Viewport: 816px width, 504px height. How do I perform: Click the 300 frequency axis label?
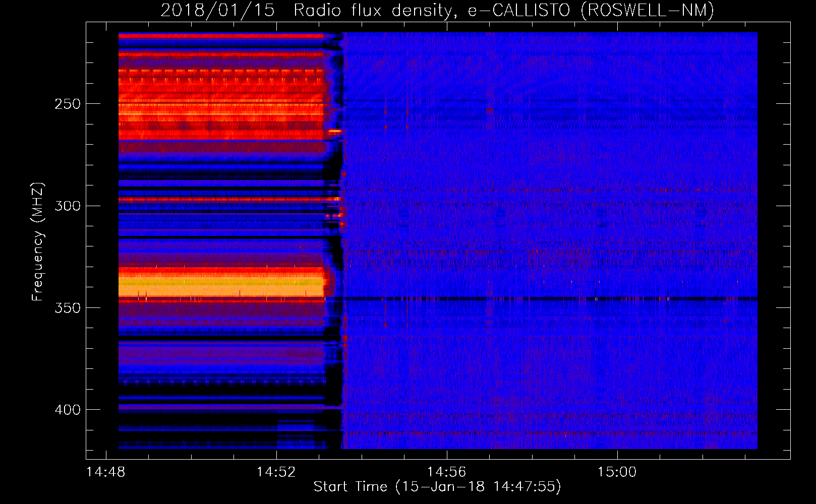[68, 206]
